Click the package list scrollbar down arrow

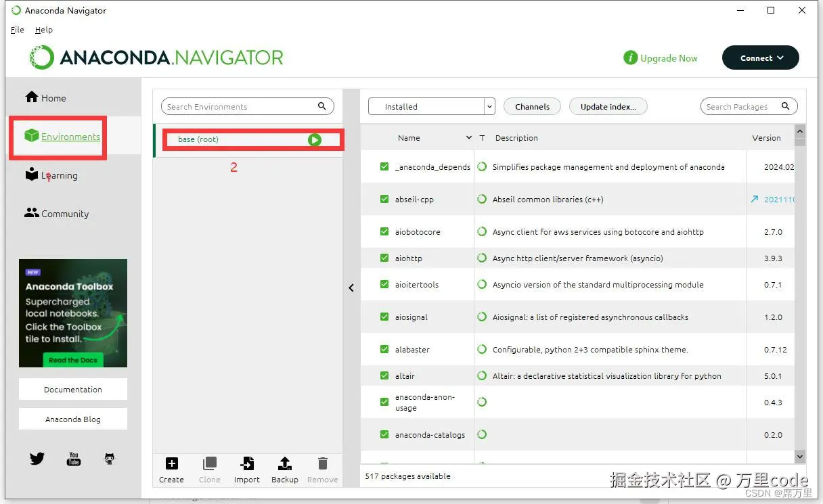[x=800, y=457]
